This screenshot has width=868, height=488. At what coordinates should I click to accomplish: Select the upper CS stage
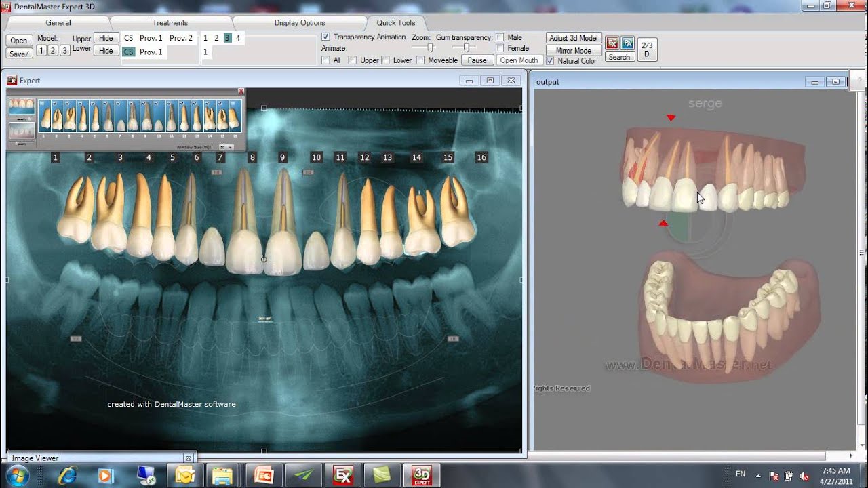(129, 38)
